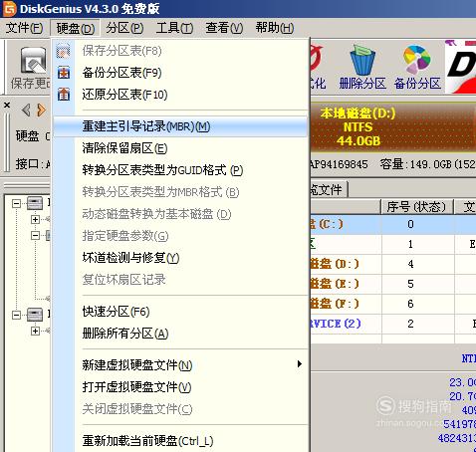Click the restore partition table menu icon
The image size is (476, 452).
[x=64, y=95]
